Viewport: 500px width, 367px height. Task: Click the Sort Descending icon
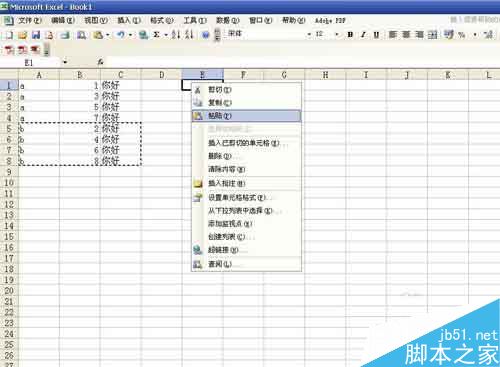[189, 35]
